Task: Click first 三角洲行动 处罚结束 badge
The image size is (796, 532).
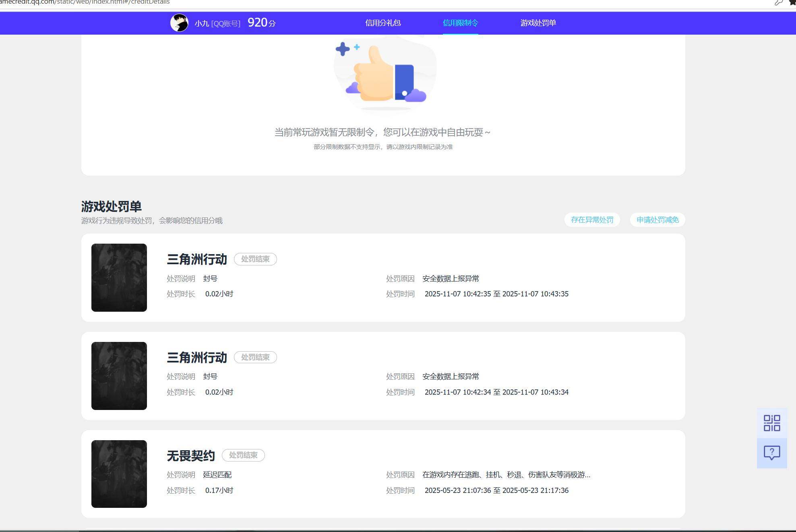Action: click(255, 259)
